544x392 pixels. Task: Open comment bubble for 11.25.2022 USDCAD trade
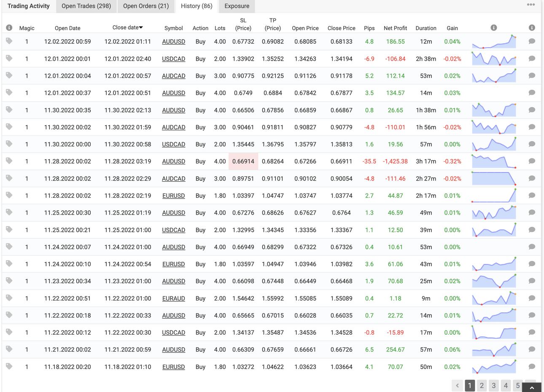[532, 230]
